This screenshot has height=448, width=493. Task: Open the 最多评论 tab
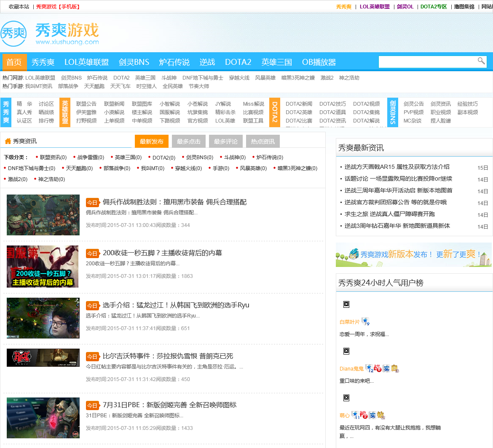[x=225, y=141]
